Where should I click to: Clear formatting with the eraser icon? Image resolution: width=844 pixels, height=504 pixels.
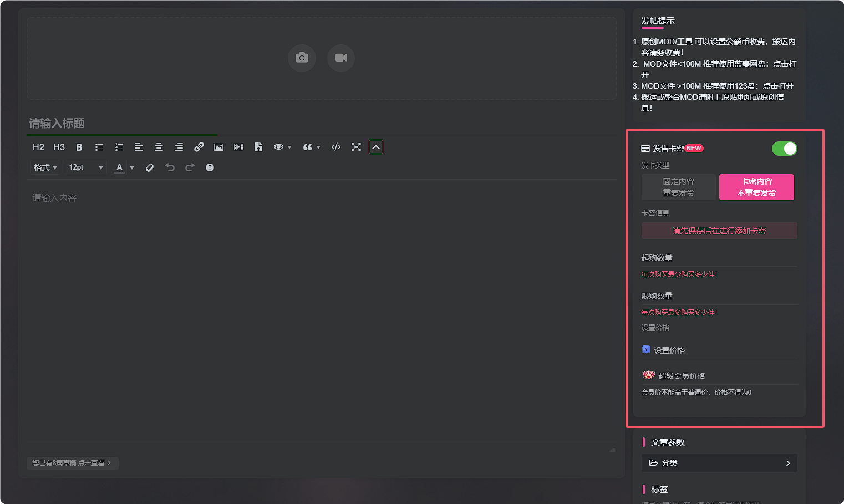click(x=150, y=167)
